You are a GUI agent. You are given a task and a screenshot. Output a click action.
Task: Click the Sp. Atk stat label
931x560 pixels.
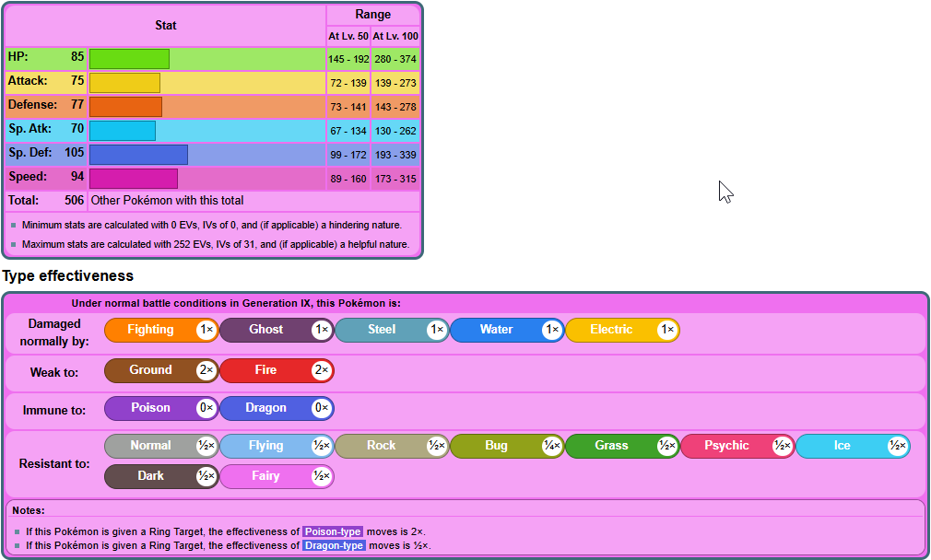coord(29,129)
